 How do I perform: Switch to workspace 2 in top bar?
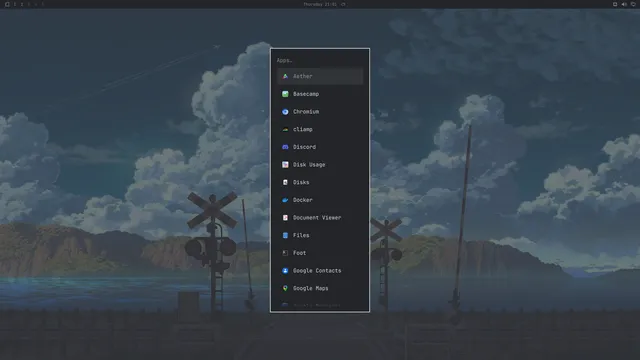coord(22,4)
